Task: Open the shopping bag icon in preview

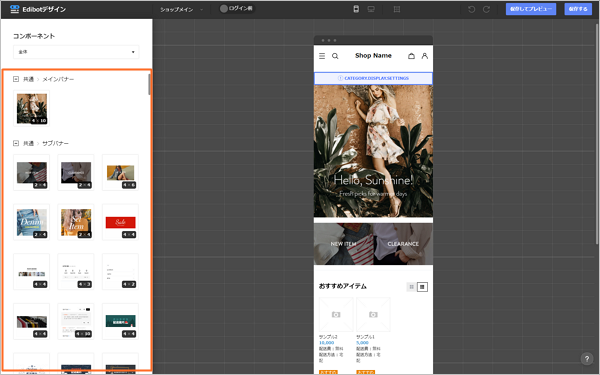Action: tap(411, 56)
